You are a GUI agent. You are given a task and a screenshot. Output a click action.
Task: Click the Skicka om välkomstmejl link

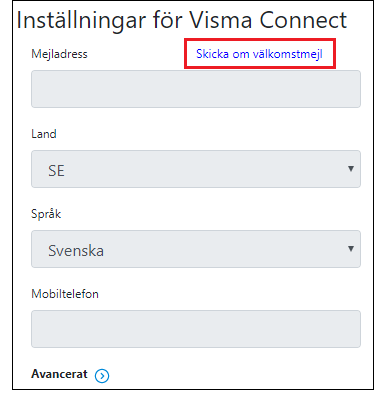click(x=259, y=54)
